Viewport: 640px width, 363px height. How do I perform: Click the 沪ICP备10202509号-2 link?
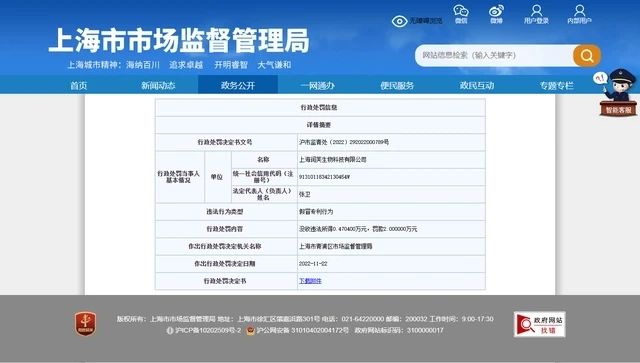pos(208,330)
